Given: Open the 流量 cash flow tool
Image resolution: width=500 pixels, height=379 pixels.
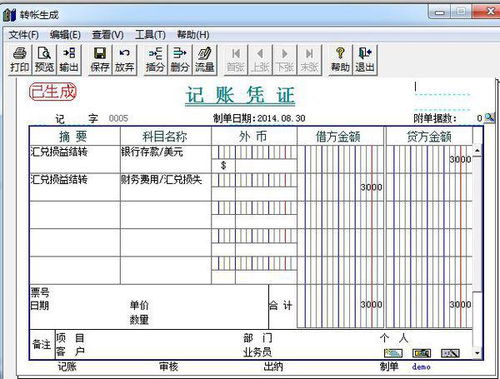Looking at the screenshot, I should click(x=204, y=60).
